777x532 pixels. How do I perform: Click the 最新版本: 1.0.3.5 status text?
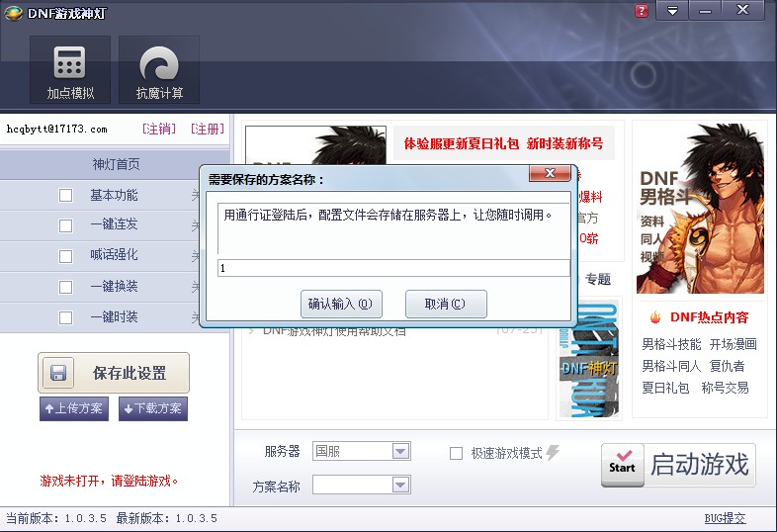pyautogui.click(x=166, y=518)
